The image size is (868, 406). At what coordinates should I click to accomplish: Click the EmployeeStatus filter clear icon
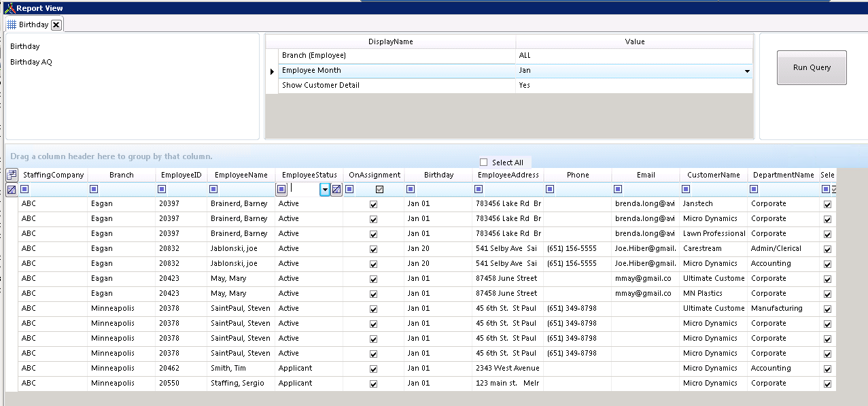[336, 190]
